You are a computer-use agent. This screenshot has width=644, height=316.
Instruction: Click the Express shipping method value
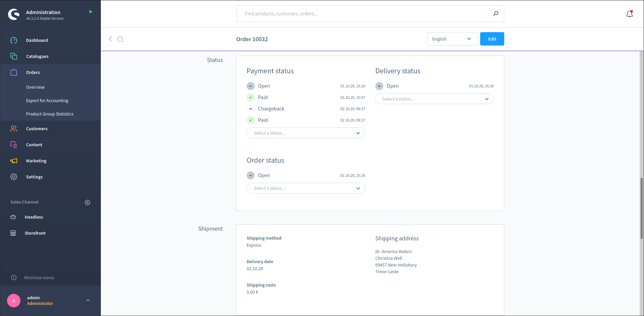click(254, 245)
